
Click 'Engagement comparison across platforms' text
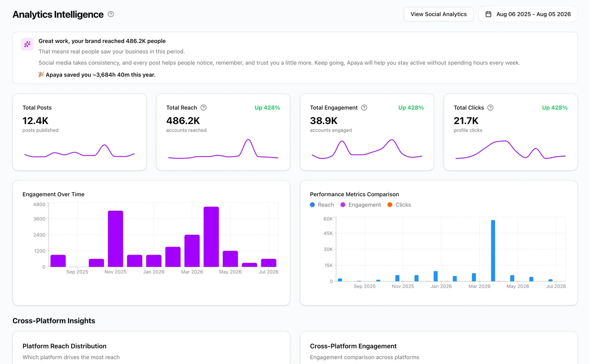[364, 357]
